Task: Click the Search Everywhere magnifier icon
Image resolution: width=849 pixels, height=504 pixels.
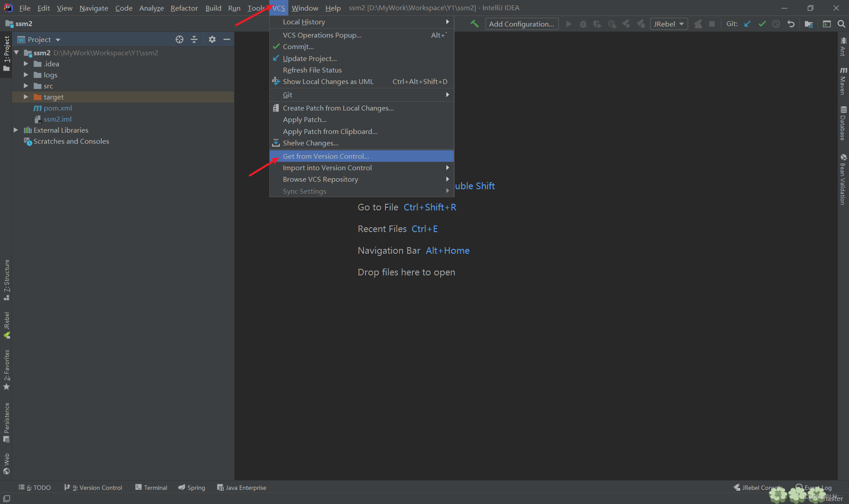Action: pos(841,24)
